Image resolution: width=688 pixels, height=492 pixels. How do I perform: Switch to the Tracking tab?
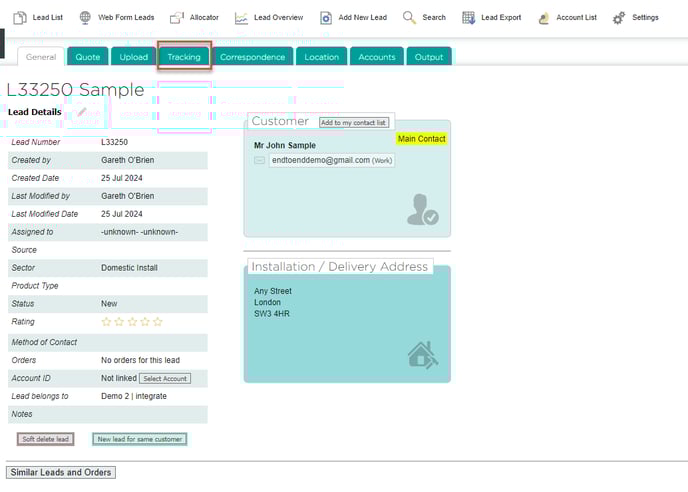(184, 57)
